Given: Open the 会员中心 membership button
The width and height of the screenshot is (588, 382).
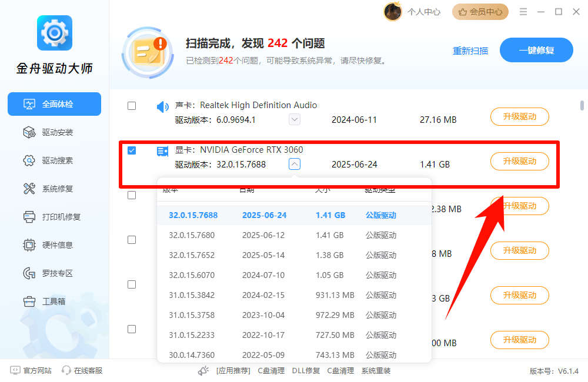Looking at the screenshot, I should (x=480, y=12).
